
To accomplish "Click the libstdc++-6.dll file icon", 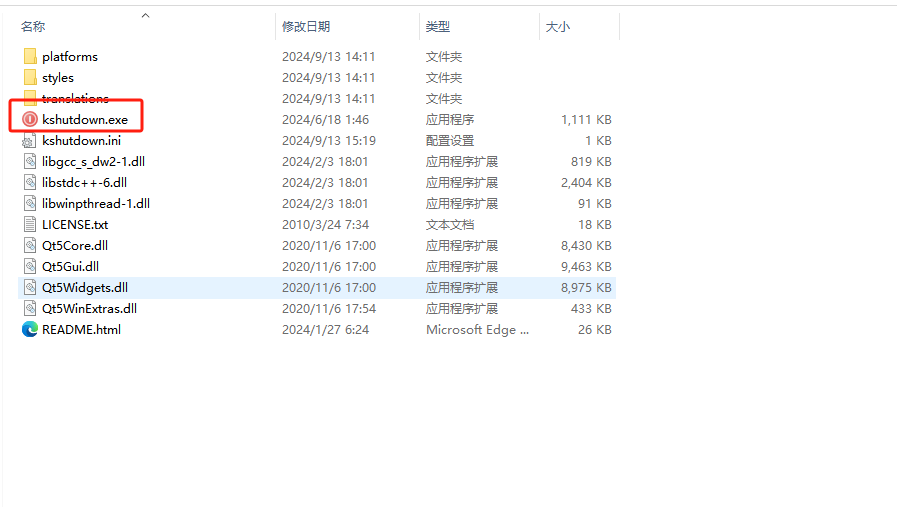I will click(30, 183).
